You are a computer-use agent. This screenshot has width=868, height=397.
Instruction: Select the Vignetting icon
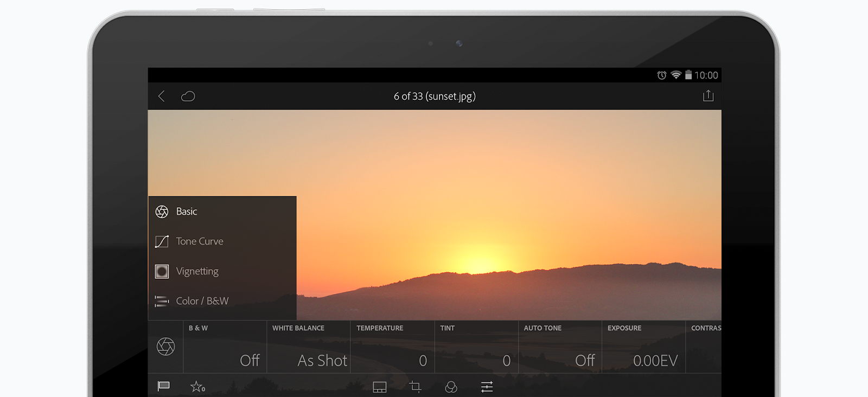162,271
